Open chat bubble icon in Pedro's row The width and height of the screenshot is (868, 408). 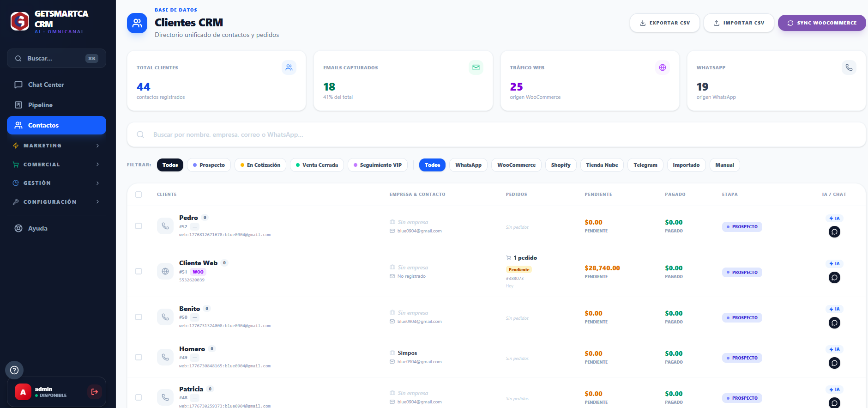pyautogui.click(x=834, y=232)
